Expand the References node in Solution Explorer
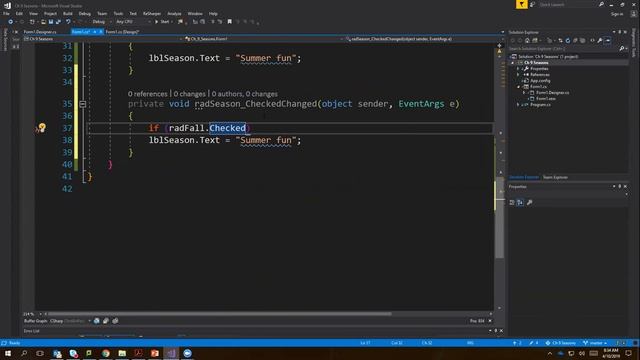The image size is (640, 360). 518,75
